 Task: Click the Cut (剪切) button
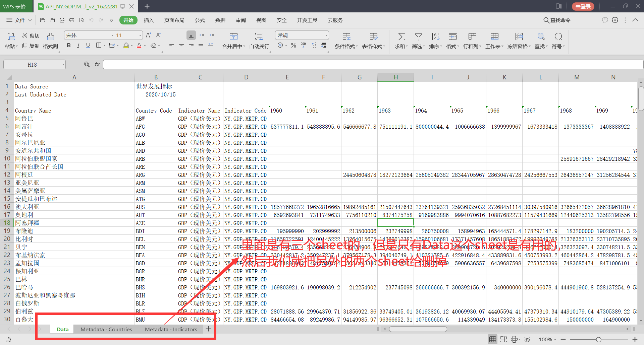tap(31, 36)
